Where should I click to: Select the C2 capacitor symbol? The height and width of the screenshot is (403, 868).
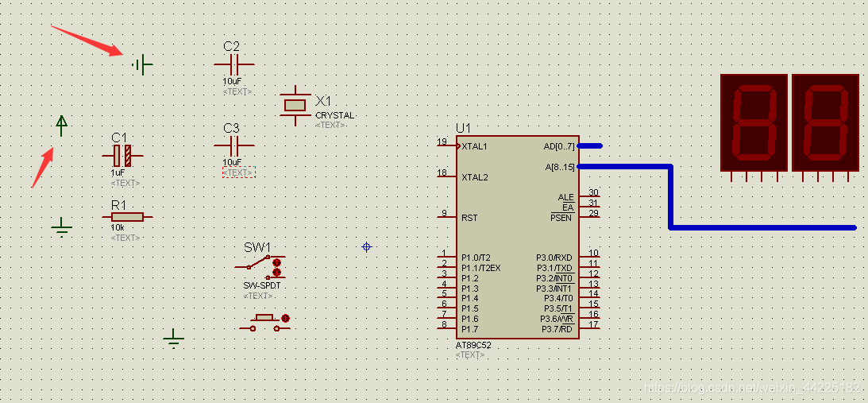[234, 65]
